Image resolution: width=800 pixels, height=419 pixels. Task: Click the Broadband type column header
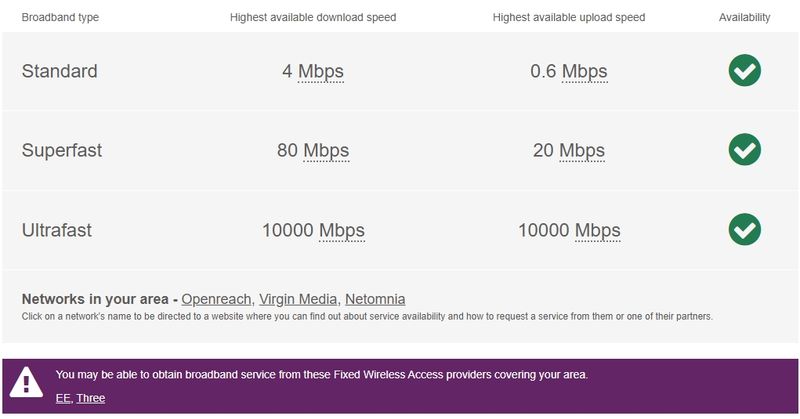coord(60,18)
